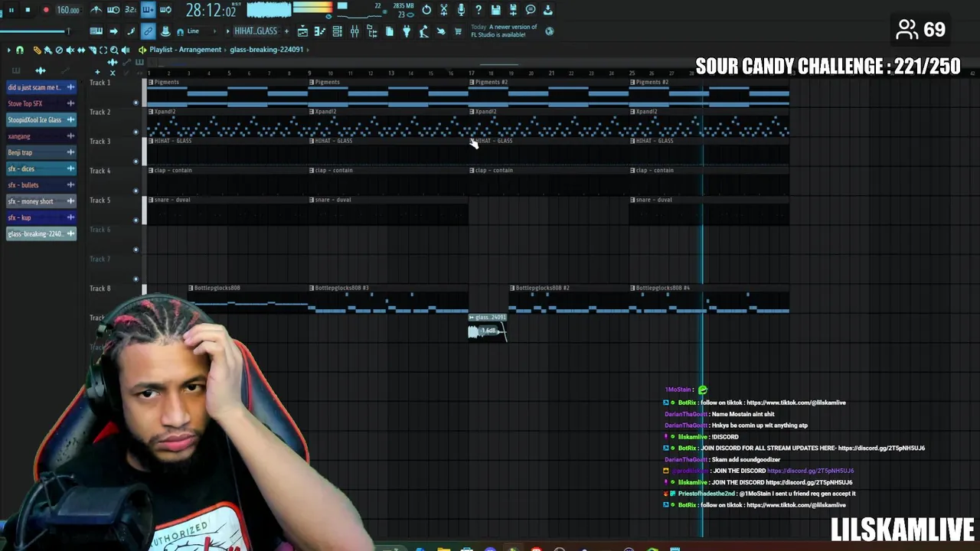The width and height of the screenshot is (980, 551).
Task: Select the Zoom tool in playlist
Action: (x=114, y=50)
